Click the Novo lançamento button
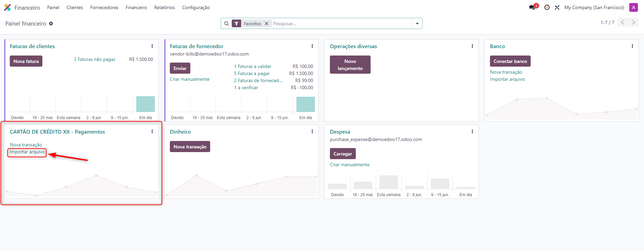This screenshot has width=644, height=251. coord(350,65)
